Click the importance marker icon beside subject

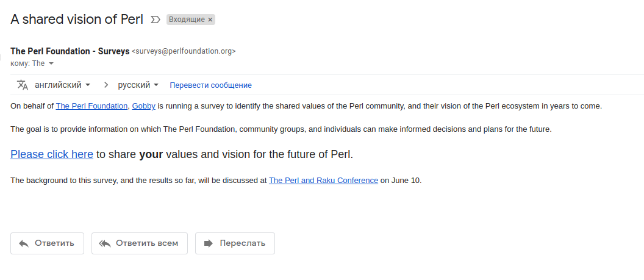click(x=156, y=20)
